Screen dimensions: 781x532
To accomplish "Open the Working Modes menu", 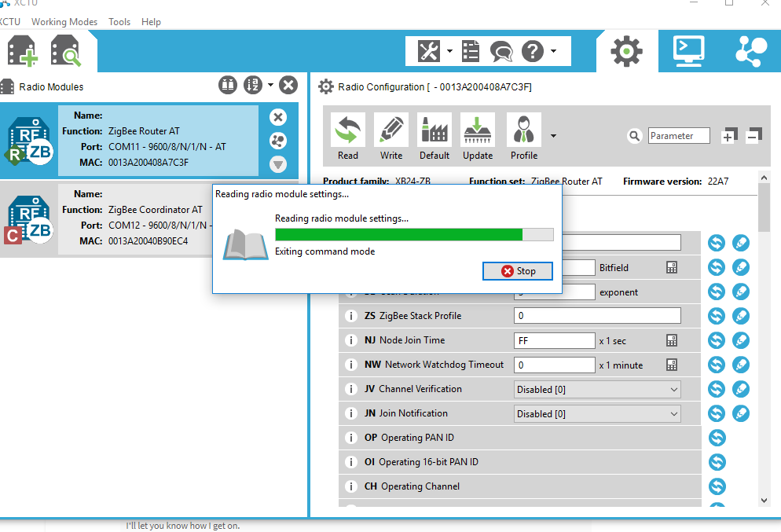I will (x=64, y=22).
